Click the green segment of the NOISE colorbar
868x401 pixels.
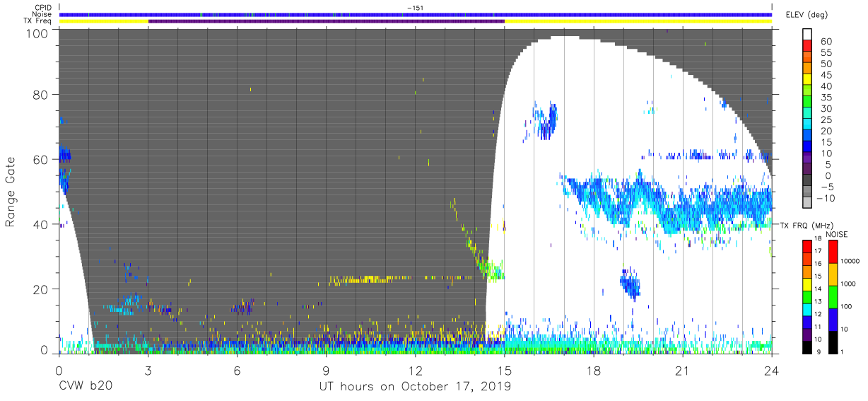[x=833, y=296]
